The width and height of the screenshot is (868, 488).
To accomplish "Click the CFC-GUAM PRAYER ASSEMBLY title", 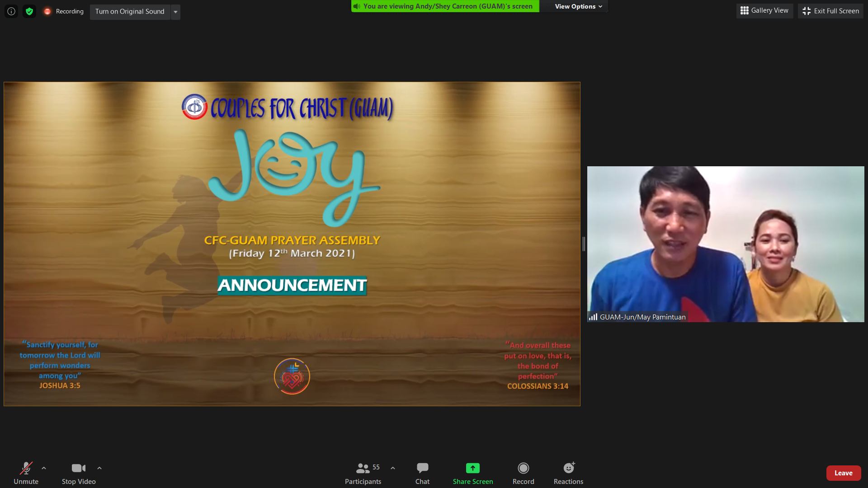I will (x=292, y=240).
